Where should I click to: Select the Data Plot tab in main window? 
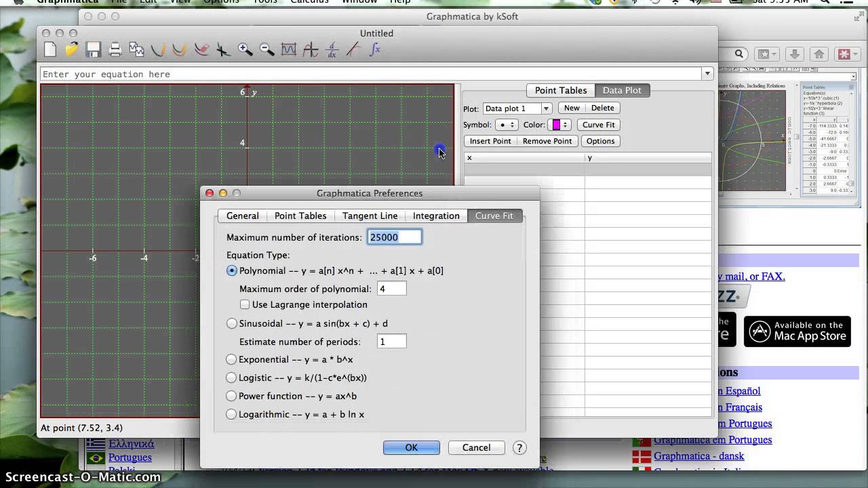622,90
